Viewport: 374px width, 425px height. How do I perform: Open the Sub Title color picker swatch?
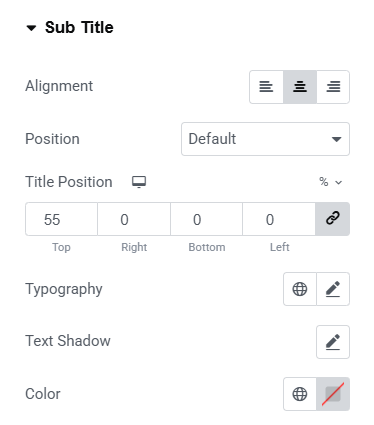[333, 394]
